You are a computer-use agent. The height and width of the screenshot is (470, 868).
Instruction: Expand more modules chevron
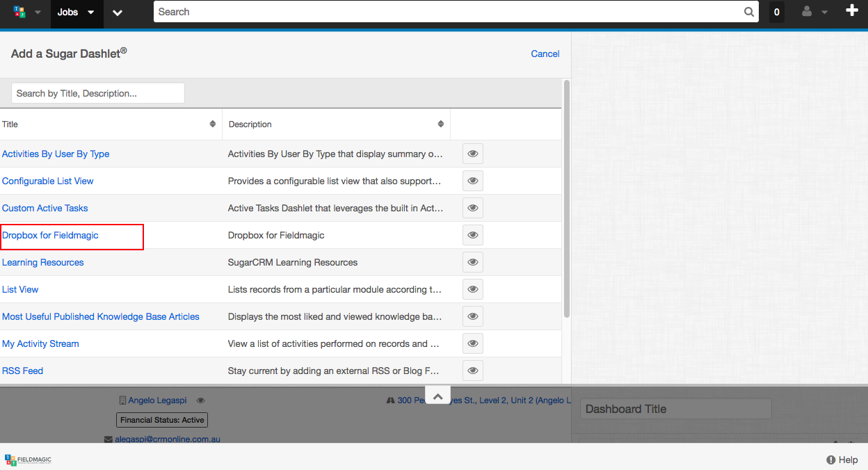tap(118, 13)
